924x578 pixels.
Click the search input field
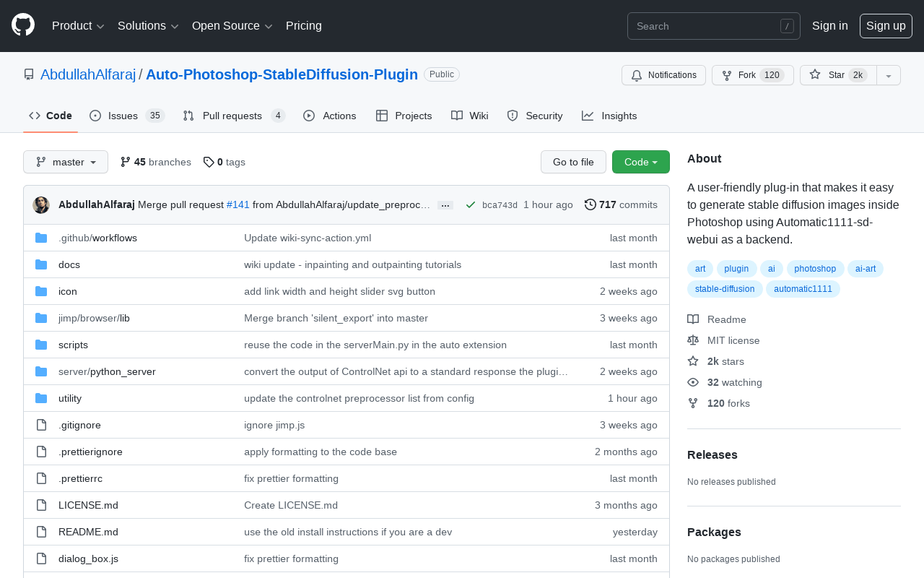coord(714,26)
